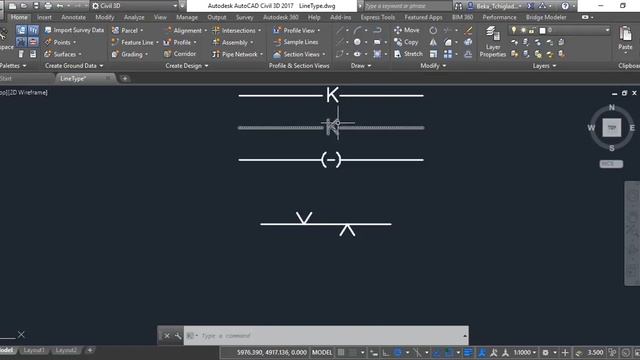Screen dimensions: 640x360
Task: Toggle layer lock padlock icon
Action: [x=532, y=30]
